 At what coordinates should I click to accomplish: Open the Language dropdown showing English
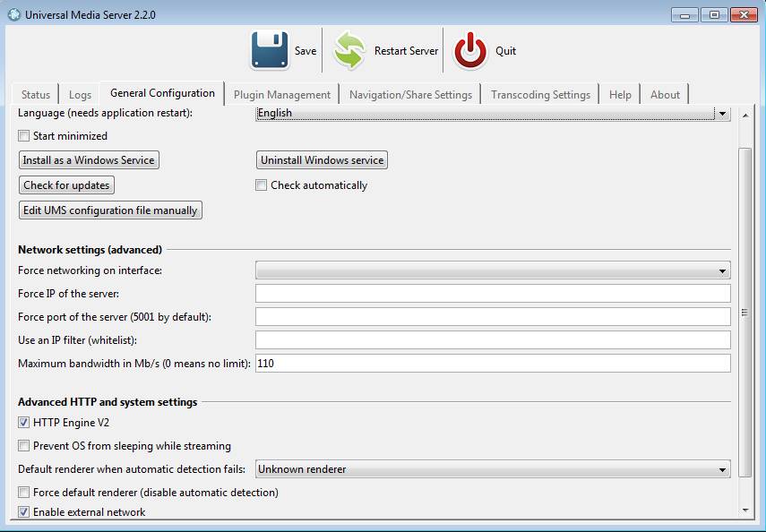click(x=493, y=114)
